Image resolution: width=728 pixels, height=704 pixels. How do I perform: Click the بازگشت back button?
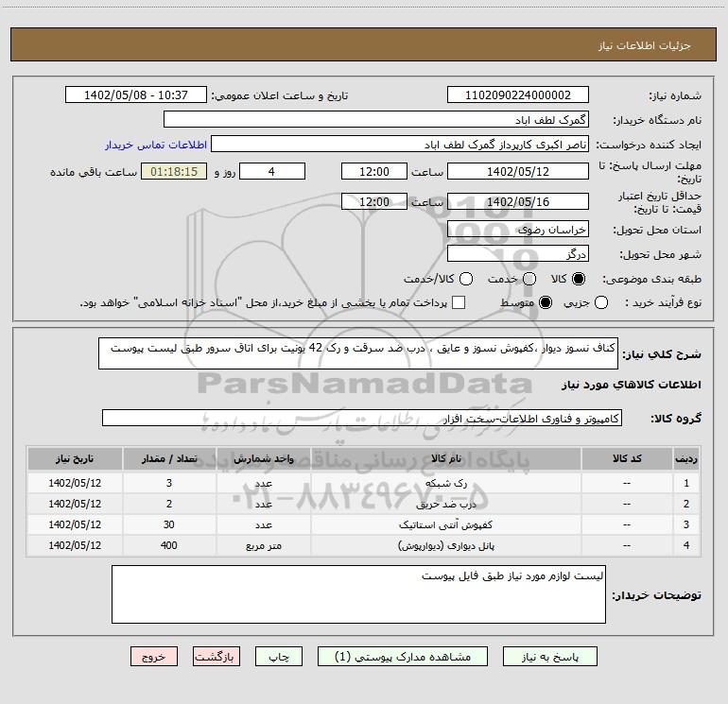click(x=217, y=657)
